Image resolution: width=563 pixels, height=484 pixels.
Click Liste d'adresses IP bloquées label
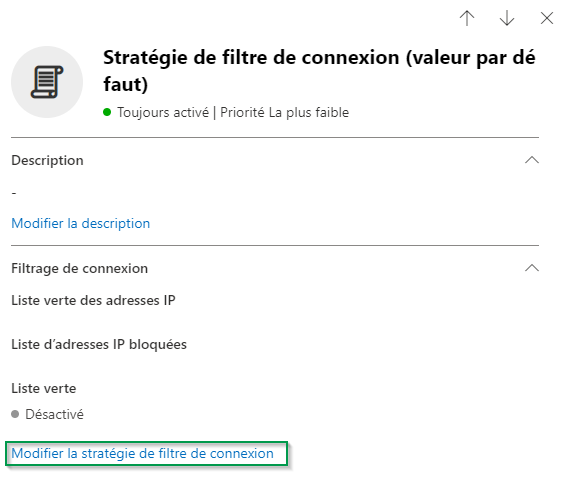[99, 344]
